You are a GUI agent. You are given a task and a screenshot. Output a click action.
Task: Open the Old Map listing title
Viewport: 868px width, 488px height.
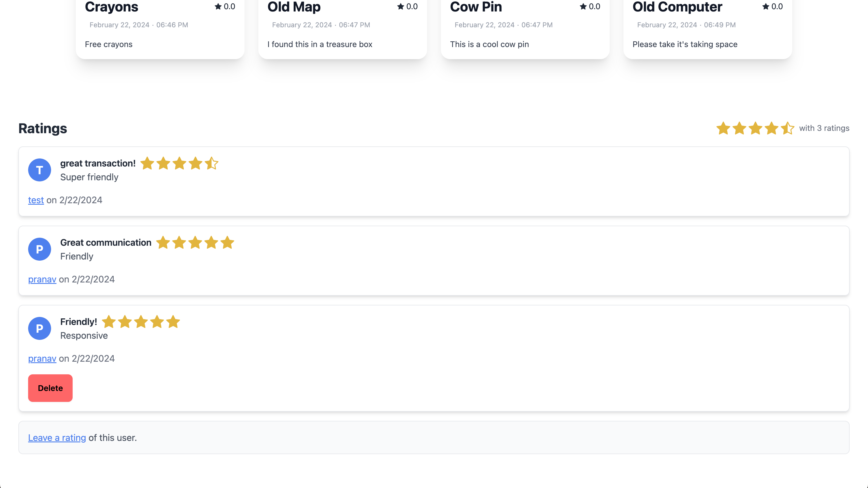(294, 7)
